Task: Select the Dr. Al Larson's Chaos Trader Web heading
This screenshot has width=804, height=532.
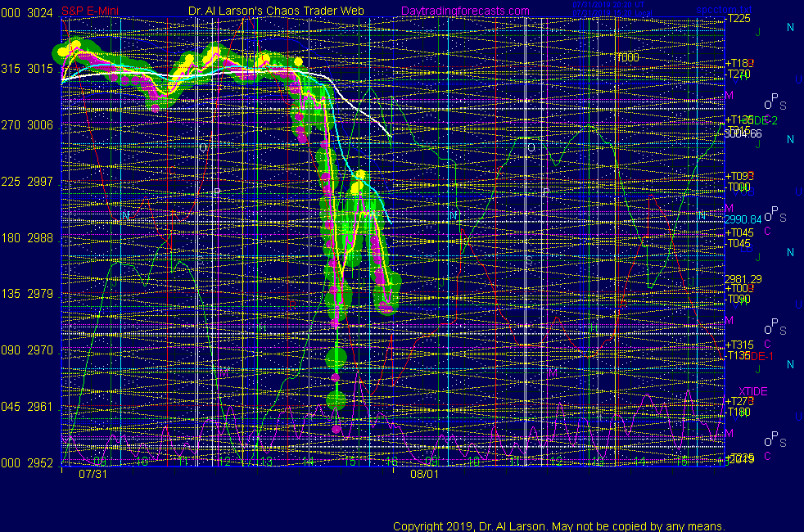Action: pos(276,11)
